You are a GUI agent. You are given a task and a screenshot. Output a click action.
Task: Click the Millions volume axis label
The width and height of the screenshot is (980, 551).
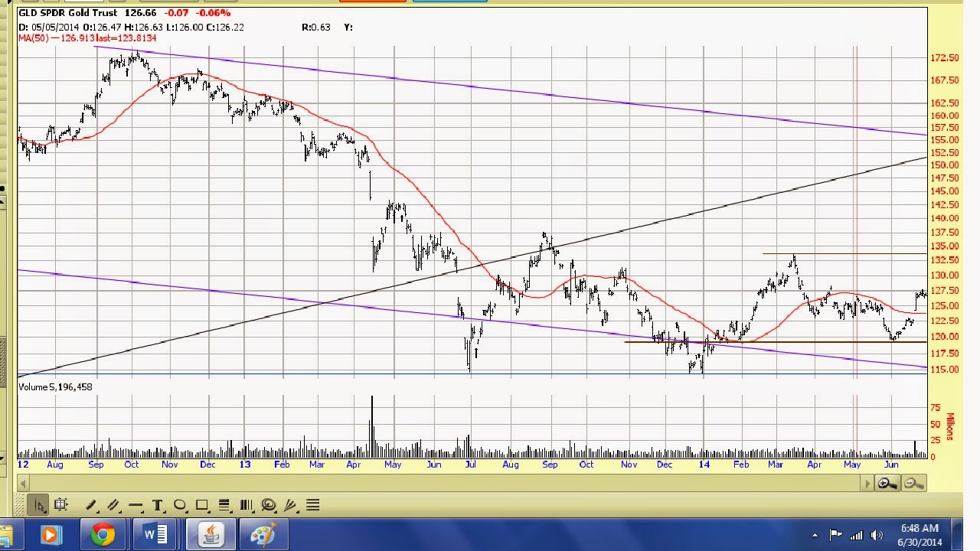(950, 426)
